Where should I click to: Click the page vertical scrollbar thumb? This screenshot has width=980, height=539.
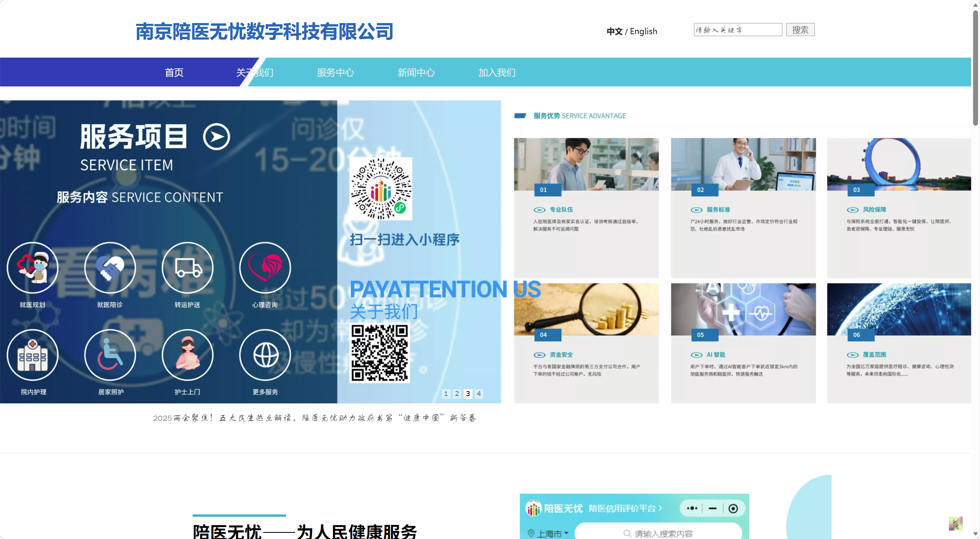pos(975,68)
